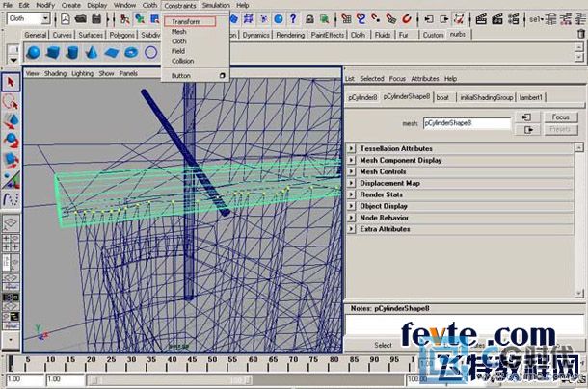Open Render View clapperboard icon
Viewport: 588px width, 389px height.
point(481,18)
